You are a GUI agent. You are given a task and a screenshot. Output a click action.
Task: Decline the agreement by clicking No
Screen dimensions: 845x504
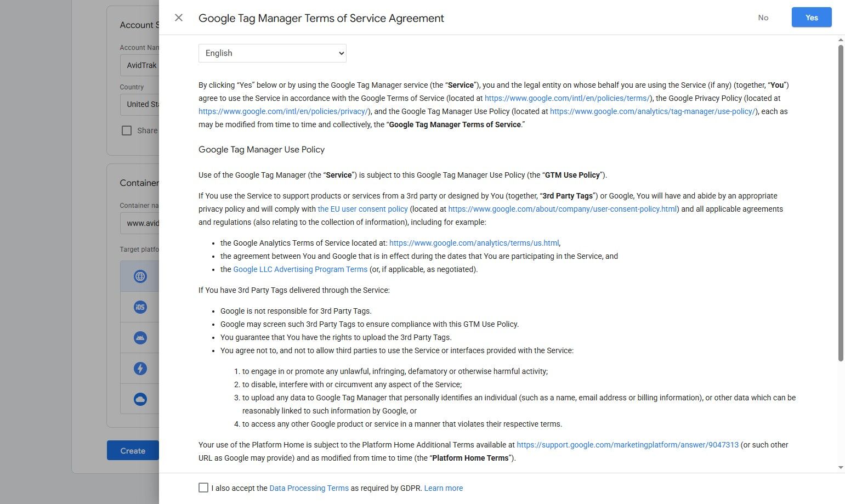(763, 17)
